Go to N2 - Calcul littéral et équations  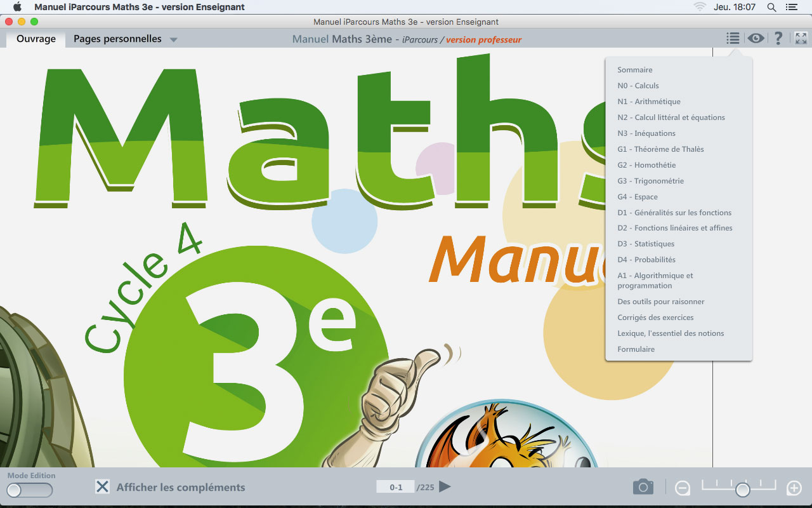click(671, 117)
